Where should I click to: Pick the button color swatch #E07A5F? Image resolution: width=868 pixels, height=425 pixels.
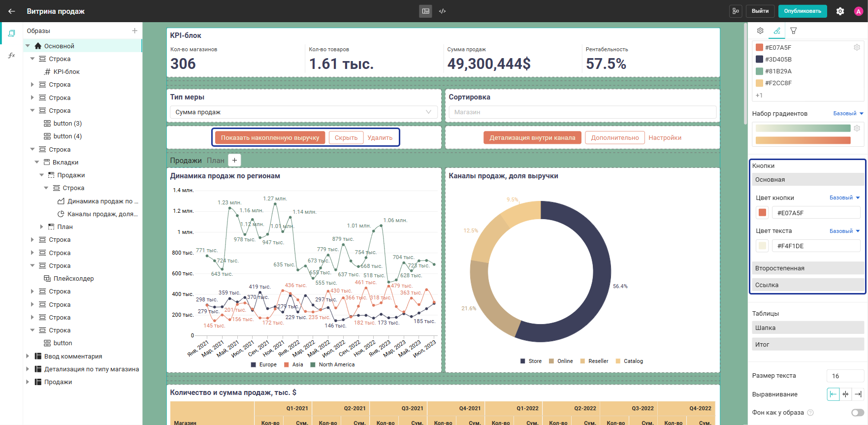click(762, 213)
